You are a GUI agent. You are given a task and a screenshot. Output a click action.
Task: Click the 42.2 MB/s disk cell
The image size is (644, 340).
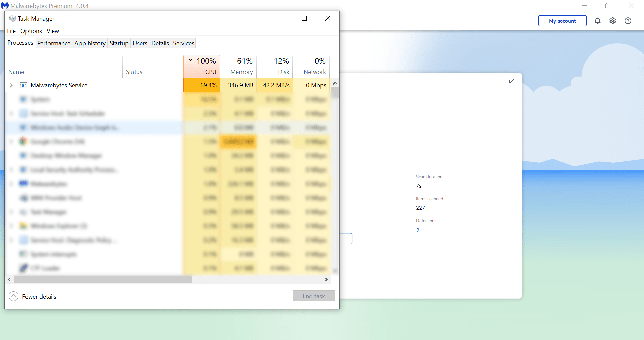coord(275,85)
